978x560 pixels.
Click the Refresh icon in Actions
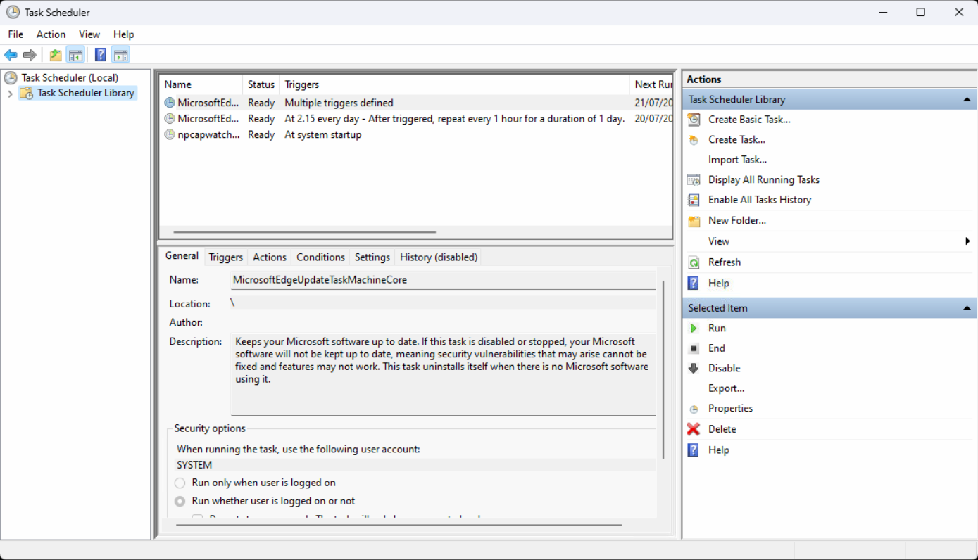pyautogui.click(x=694, y=262)
